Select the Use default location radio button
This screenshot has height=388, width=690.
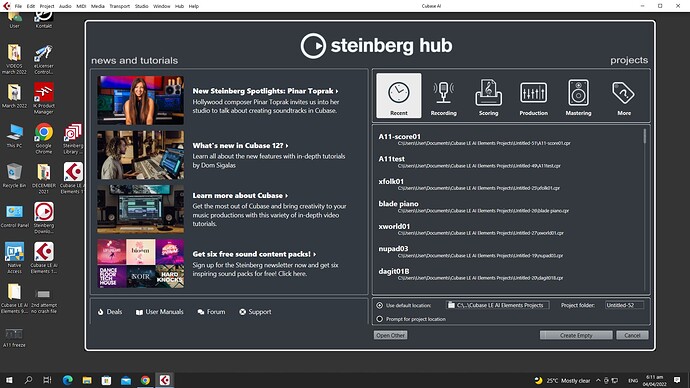click(379, 305)
